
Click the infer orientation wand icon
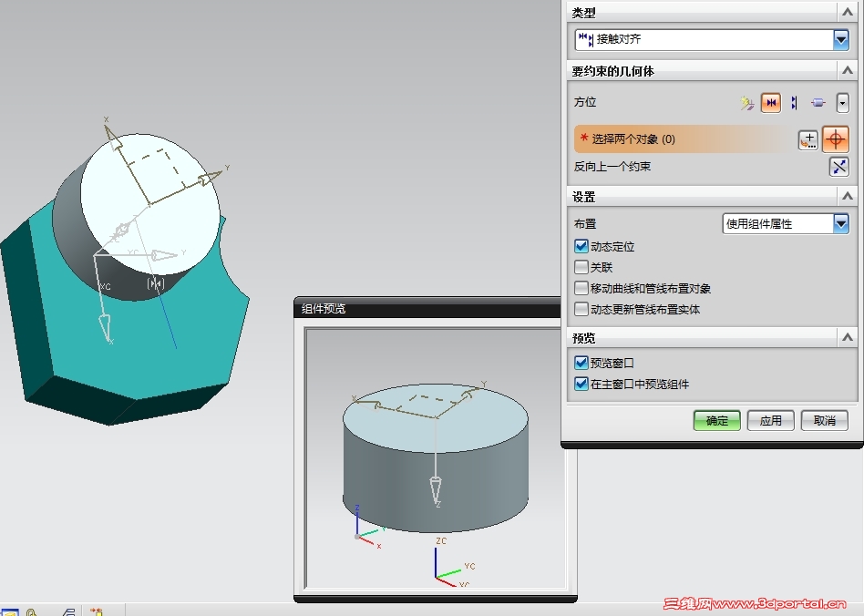(x=746, y=103)
